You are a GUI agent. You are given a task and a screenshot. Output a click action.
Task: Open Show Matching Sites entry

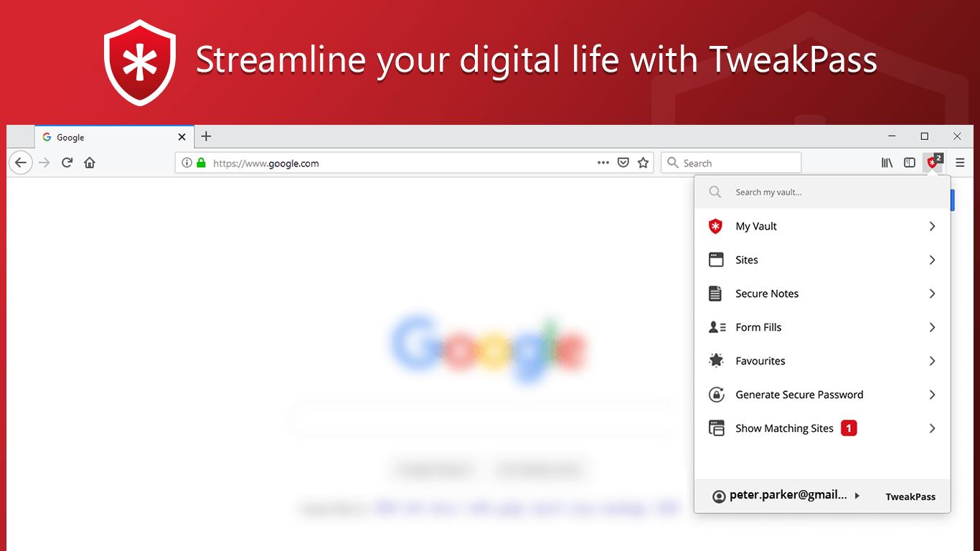tap(822, 428)
